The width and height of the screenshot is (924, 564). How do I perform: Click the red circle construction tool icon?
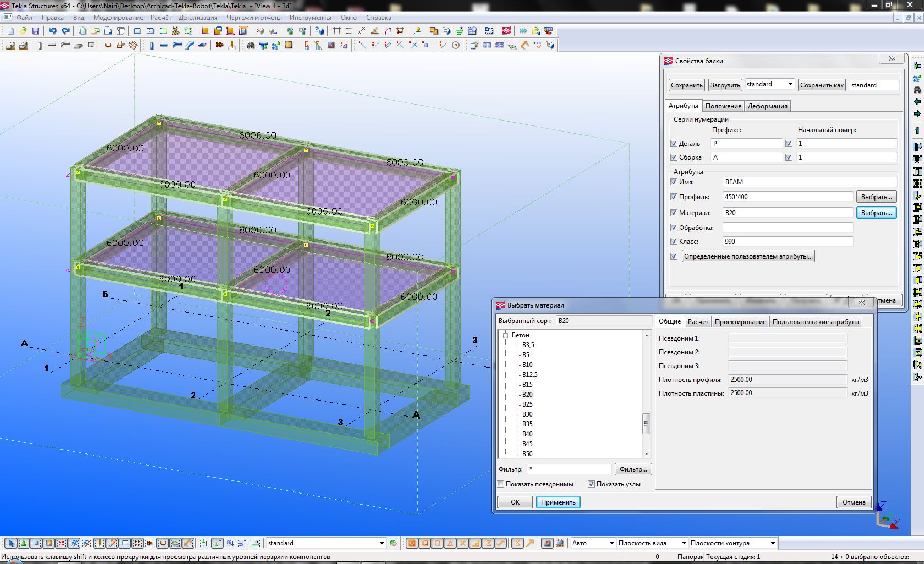[x=456, y=46]
